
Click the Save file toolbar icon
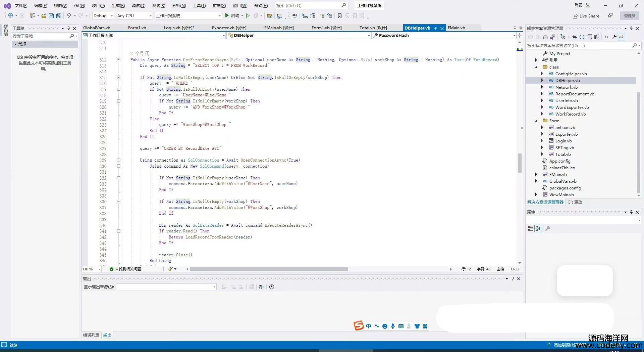pyautogui.click(x=51, y=16)
